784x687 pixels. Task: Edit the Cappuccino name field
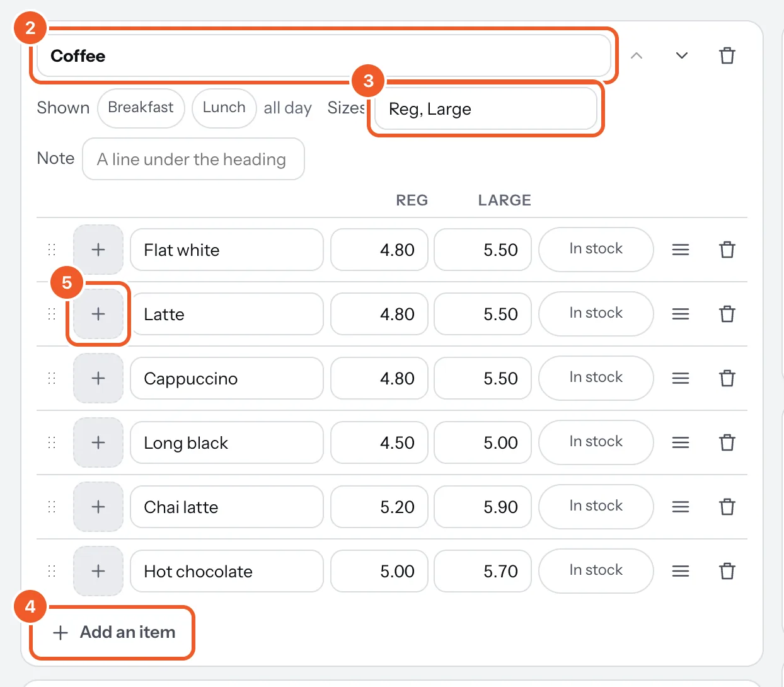(x=227, y=378)
